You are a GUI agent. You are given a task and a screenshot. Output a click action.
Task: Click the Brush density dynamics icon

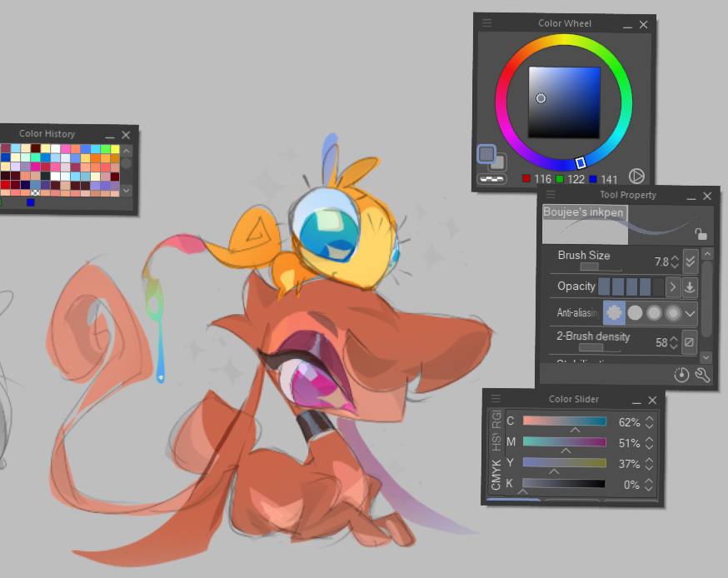690,341
